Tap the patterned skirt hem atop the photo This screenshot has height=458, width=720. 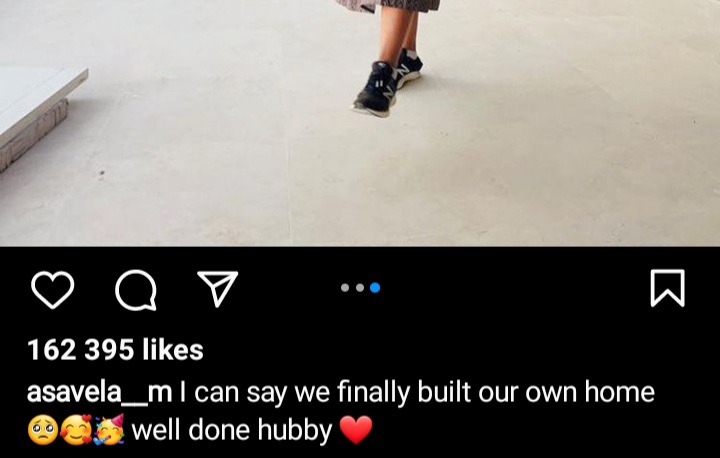[x=388, y=6]
